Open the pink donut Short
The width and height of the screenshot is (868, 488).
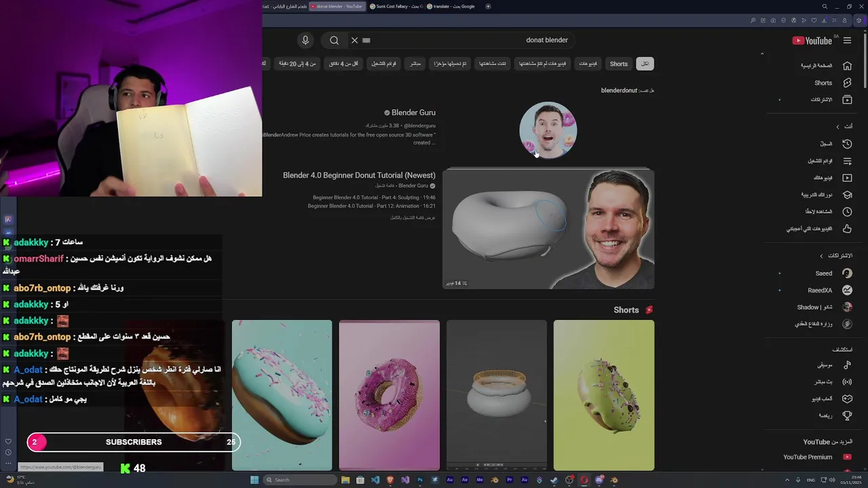pos(389,395)
